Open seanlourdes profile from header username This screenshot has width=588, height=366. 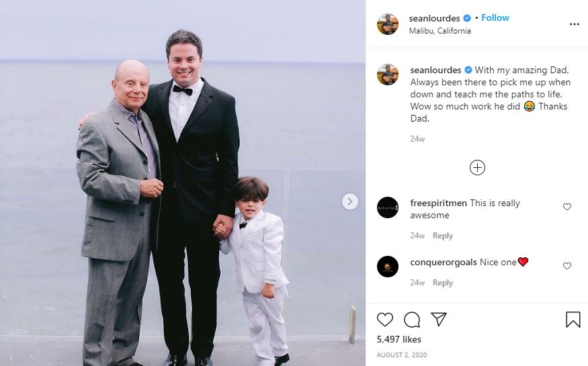[435, 18]
